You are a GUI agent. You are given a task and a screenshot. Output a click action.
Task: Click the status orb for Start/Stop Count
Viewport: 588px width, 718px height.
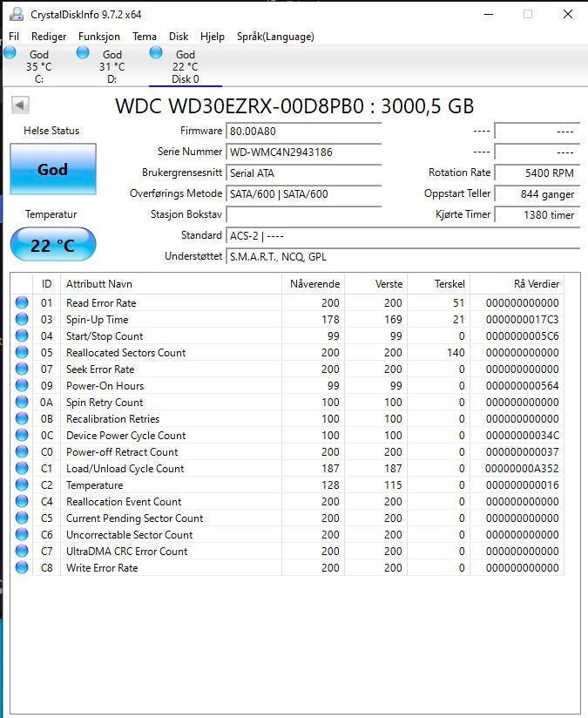click(x=22, y=335)
